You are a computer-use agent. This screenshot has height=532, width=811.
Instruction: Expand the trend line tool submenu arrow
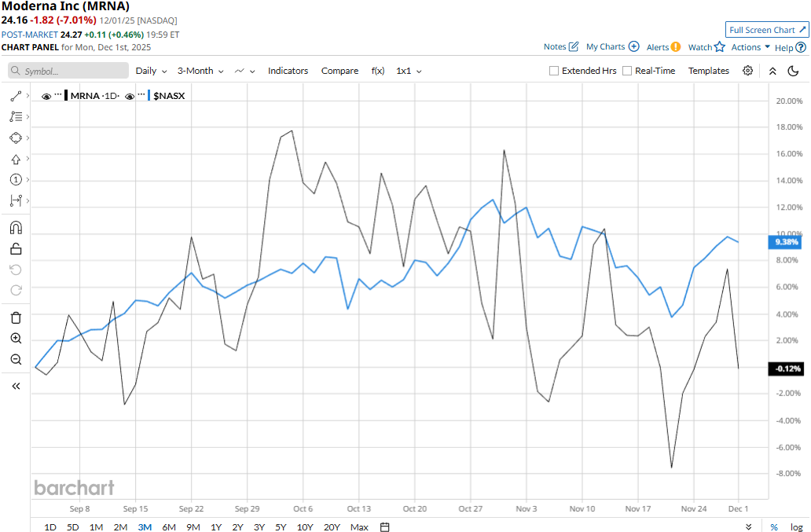point(28,96)
